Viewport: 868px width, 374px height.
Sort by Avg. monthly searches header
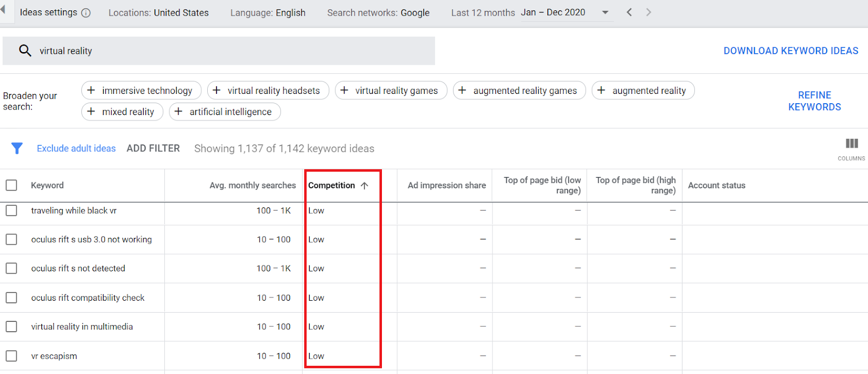[253, 185]
